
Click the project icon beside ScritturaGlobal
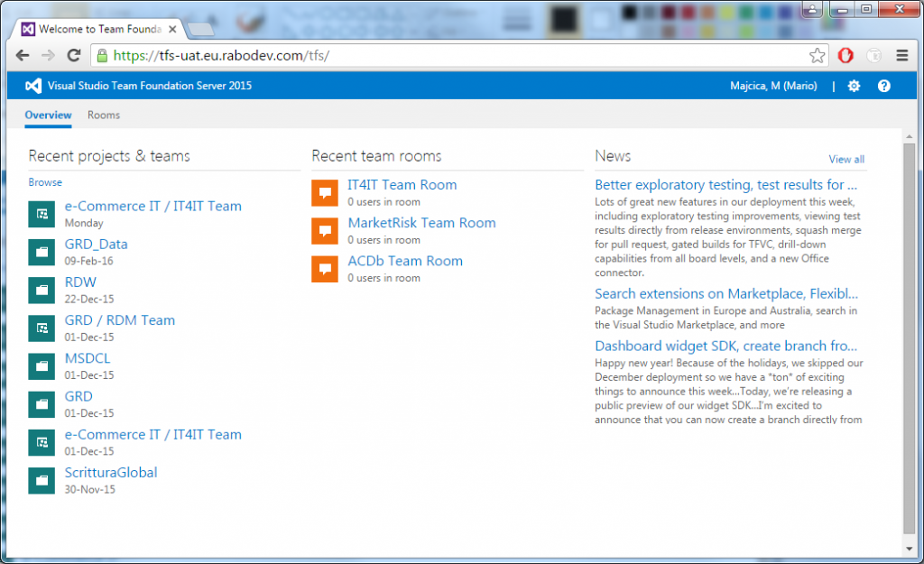tap(42, 480)
